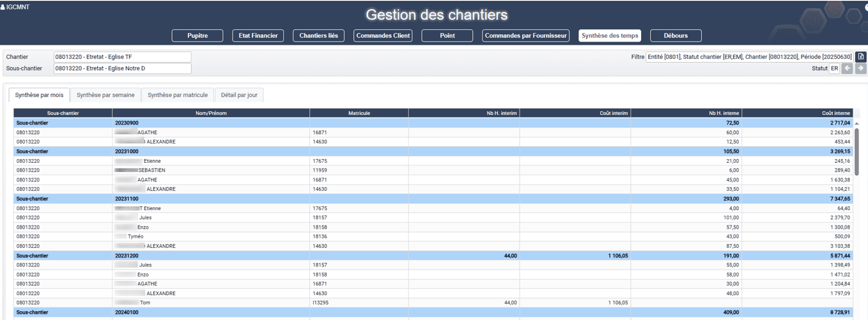Screen dimensions: 868x320
Task: Click matricule I13295 for Tom
Action: click(359, 303)
